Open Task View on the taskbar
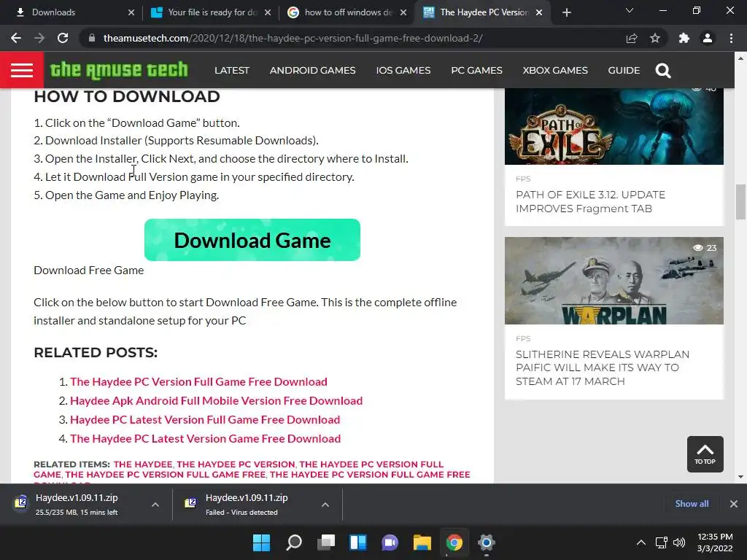747x560 pixels. [326, 542]
